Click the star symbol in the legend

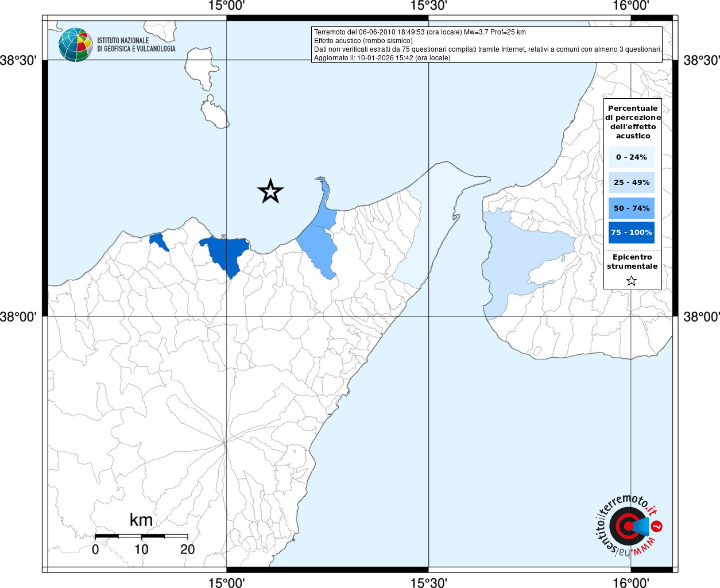[x=632, y=281]
